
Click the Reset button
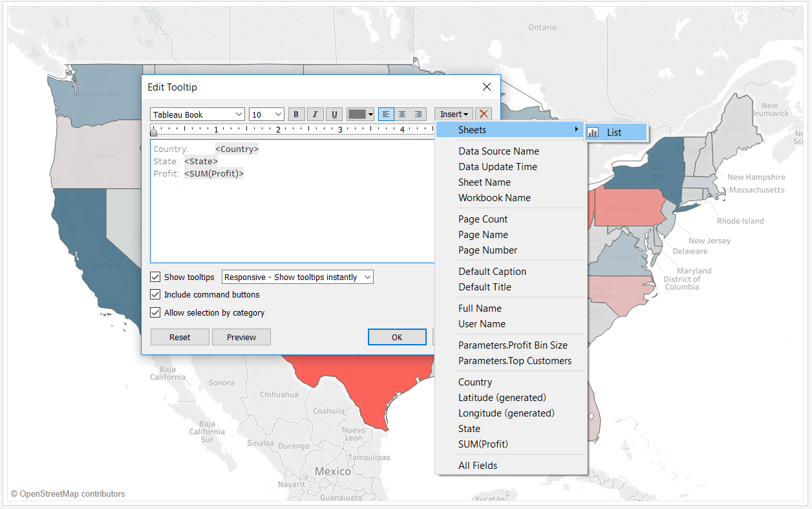coord(179,336)
